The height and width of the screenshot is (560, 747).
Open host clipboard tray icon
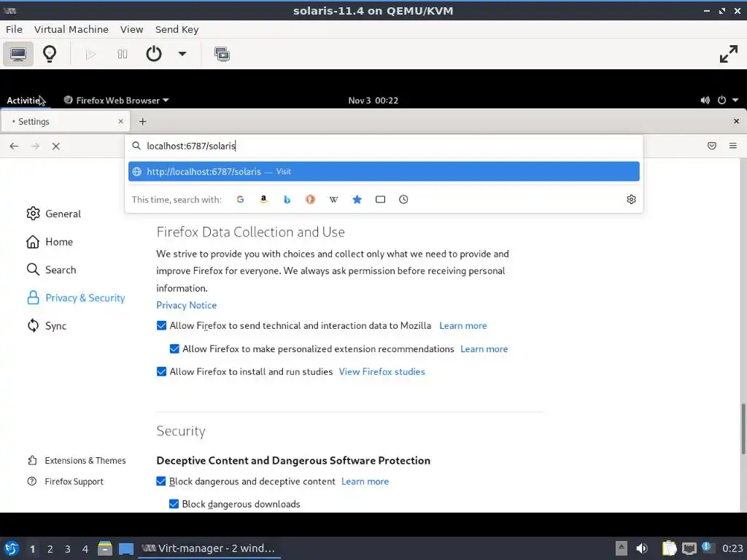[670, 548]
